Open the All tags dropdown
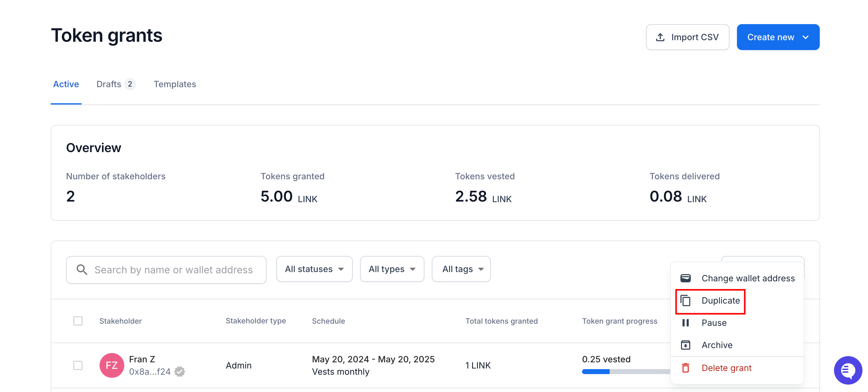The height and width of the screenshot is (392, 868). click(x=461, y=269)
